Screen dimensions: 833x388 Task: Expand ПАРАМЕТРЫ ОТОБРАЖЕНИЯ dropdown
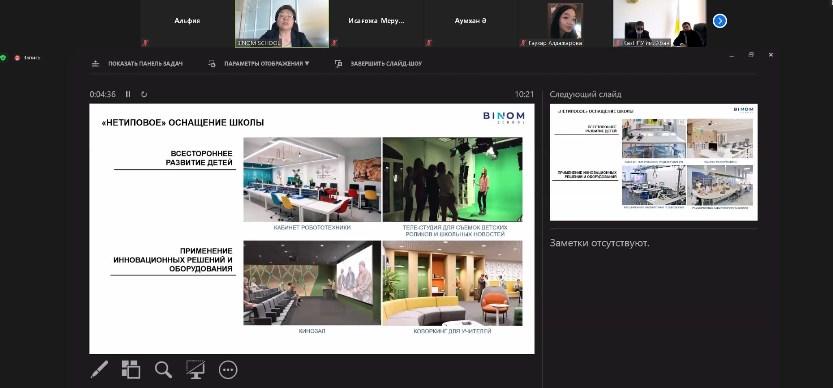(259, 64)
